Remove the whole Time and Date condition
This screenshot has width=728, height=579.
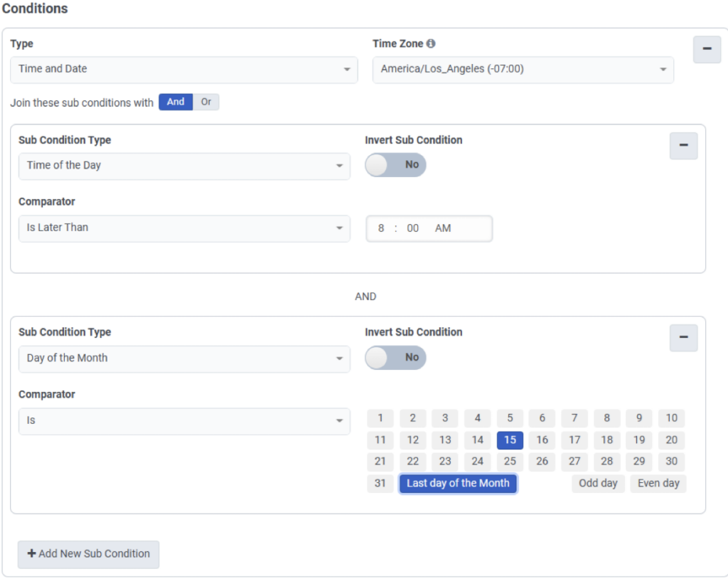707,49
